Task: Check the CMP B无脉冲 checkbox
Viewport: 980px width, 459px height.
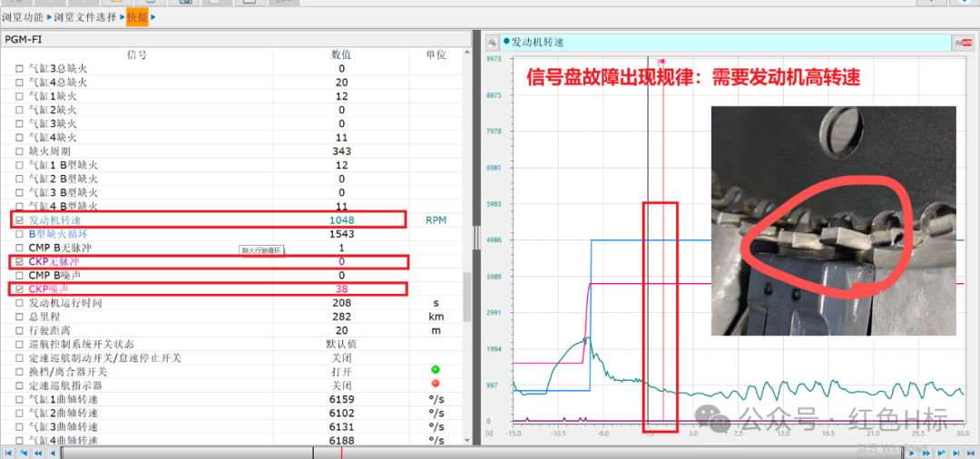Action: pyautogui.click(x=19, y=248)
